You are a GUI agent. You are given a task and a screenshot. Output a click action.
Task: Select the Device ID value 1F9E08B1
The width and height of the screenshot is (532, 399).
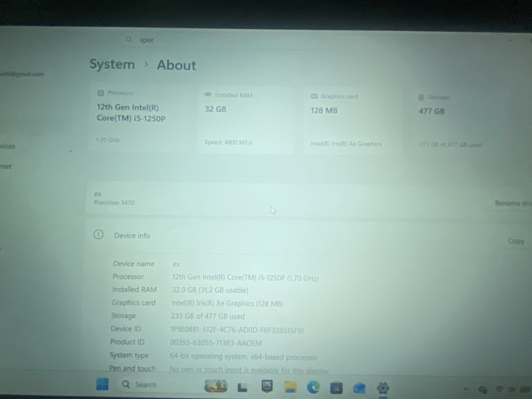[x=237, y=330]
